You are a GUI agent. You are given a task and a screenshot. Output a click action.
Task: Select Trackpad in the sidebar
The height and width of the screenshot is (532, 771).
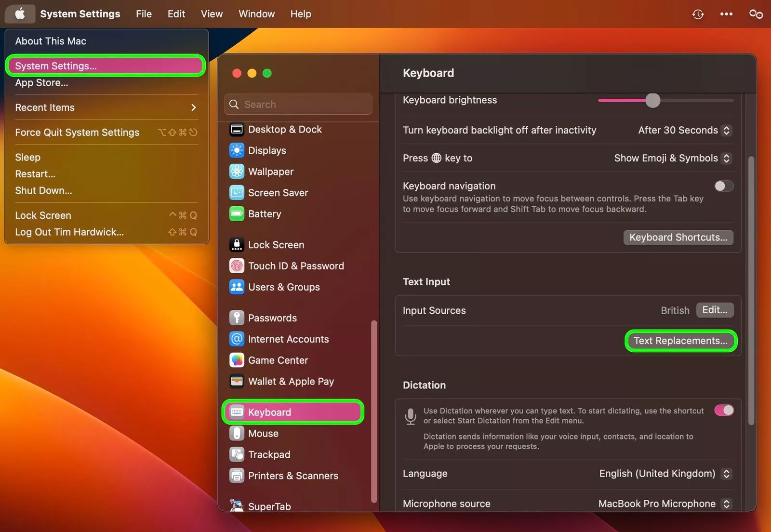[x=293, y=454]
